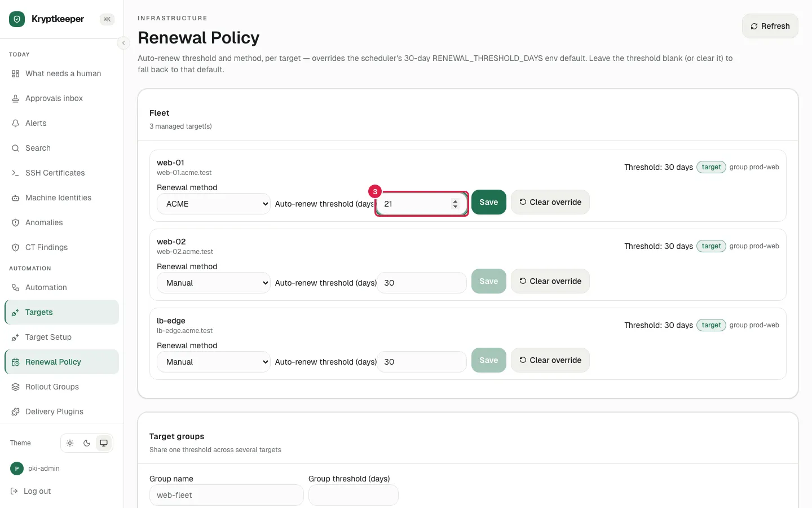Clear override for web-01

coord(550,202)
